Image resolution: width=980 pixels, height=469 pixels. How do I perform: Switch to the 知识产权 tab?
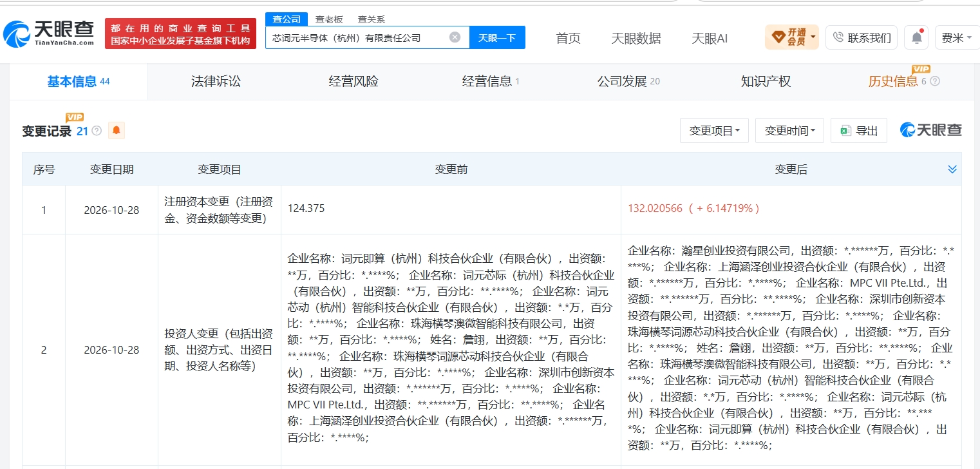(x=766, y=82)
